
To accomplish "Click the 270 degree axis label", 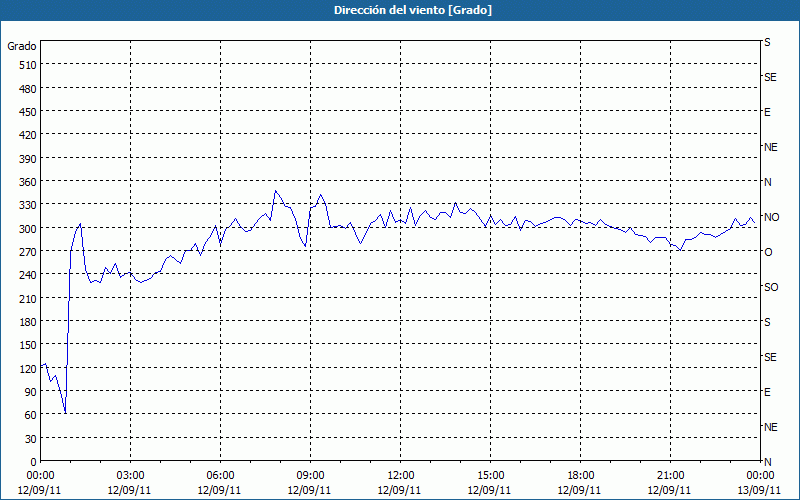I will click(x=28, y=252).
